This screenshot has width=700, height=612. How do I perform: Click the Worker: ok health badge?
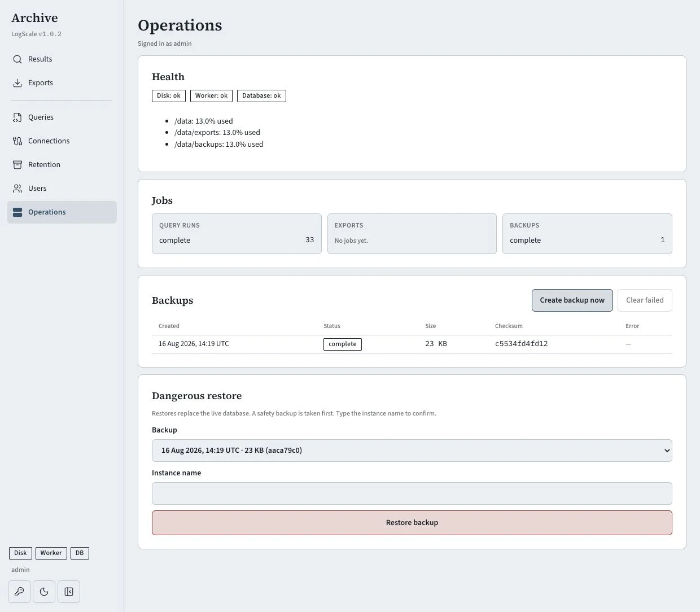[211, 96]
